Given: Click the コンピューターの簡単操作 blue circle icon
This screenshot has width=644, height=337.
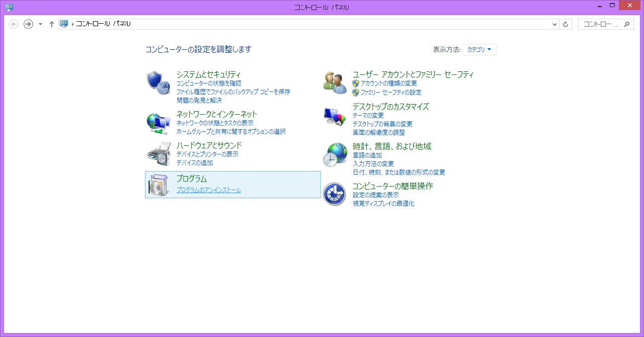Looking at the screenshot, I should pos(335,195).
